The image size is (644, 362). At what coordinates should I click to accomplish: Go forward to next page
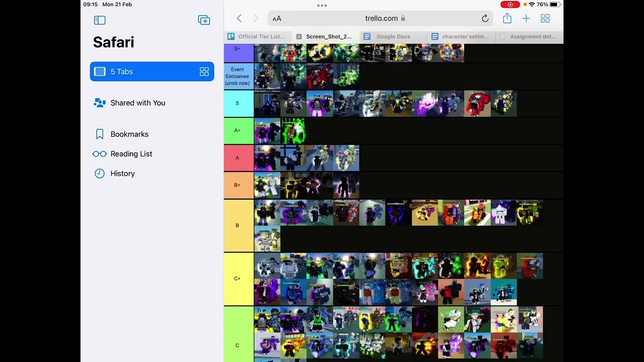pyautogui.click(x=256, y=19)
